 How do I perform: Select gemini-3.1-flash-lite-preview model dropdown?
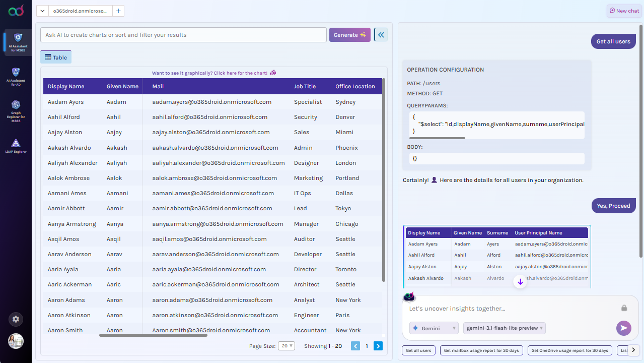coord(504,328)
